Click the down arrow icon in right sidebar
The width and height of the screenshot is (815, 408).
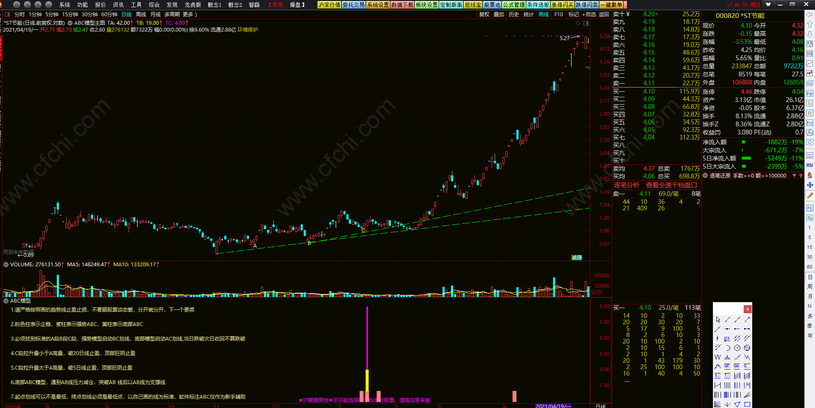[810, 34]
